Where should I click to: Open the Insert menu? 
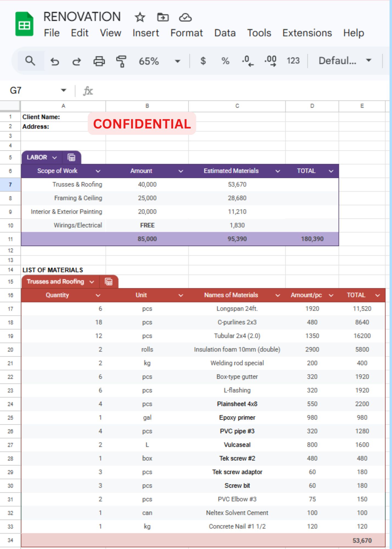[146, 33]
